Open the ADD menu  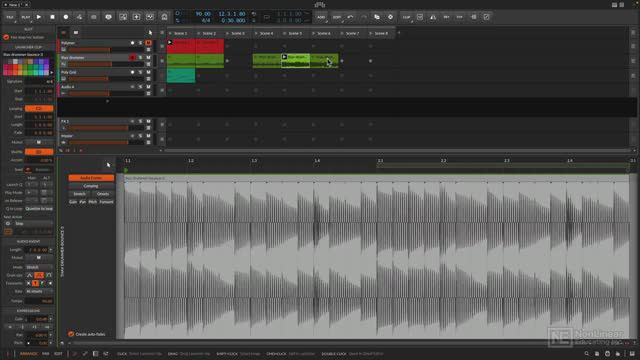pos(321,17)
